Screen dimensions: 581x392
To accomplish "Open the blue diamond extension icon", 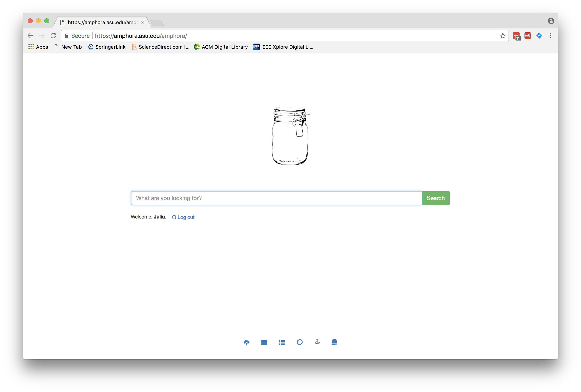I will click(539, 36).
